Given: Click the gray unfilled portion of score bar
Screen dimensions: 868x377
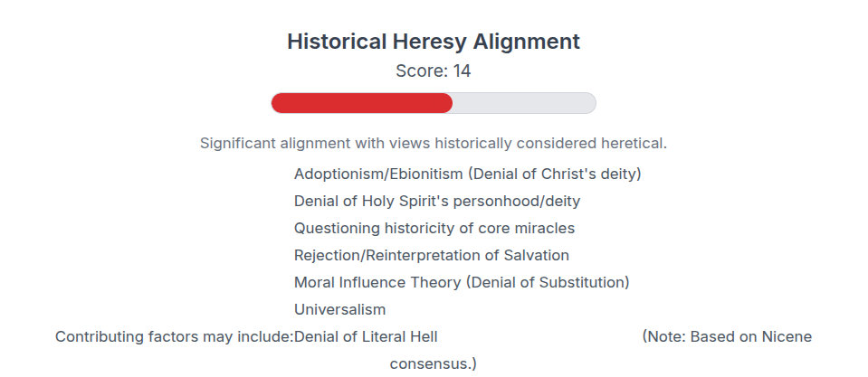Looking at the screenshot, I should pos(523,103).
